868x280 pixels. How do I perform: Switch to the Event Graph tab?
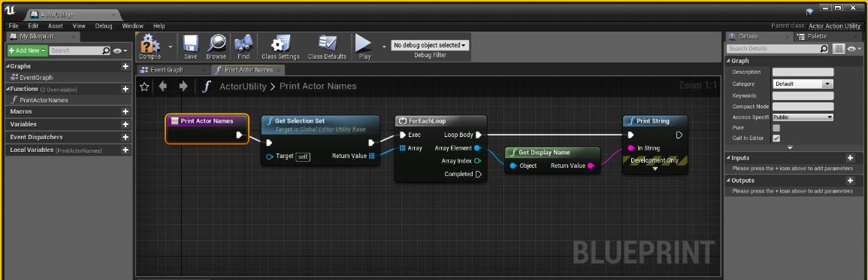point(174,70)
